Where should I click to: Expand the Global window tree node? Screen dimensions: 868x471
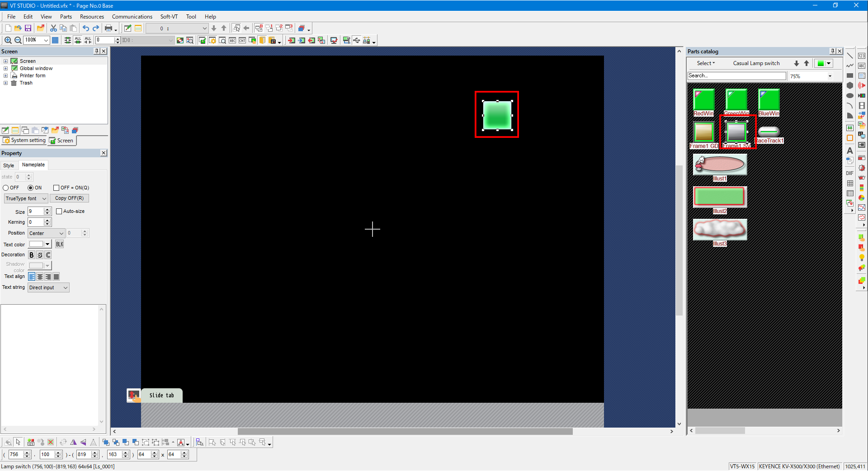coord(5,68)
